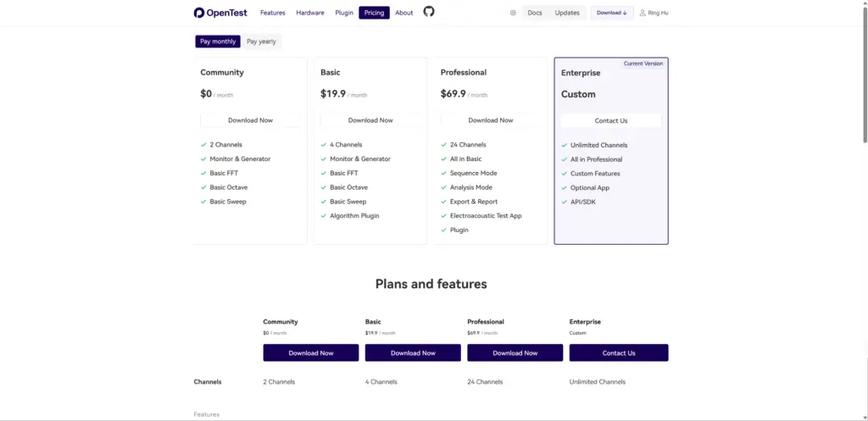Click the dark Download Now under Basic column

coord(413,353)
